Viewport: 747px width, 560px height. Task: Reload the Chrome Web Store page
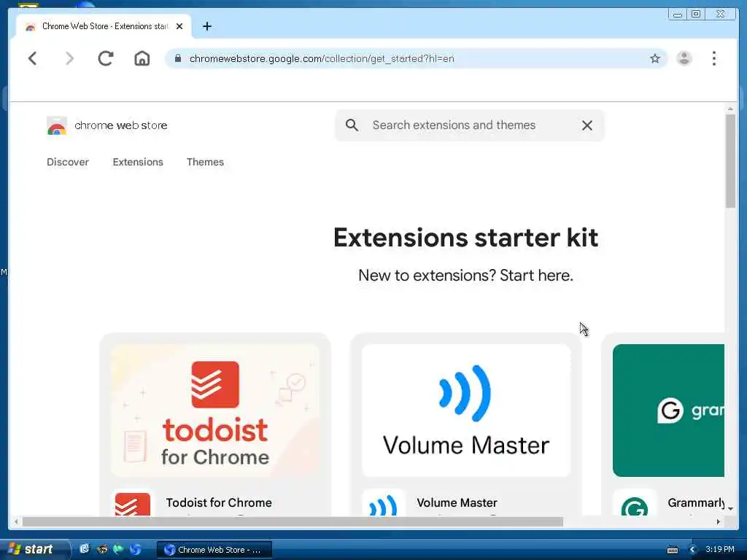(x=105, y=58)
